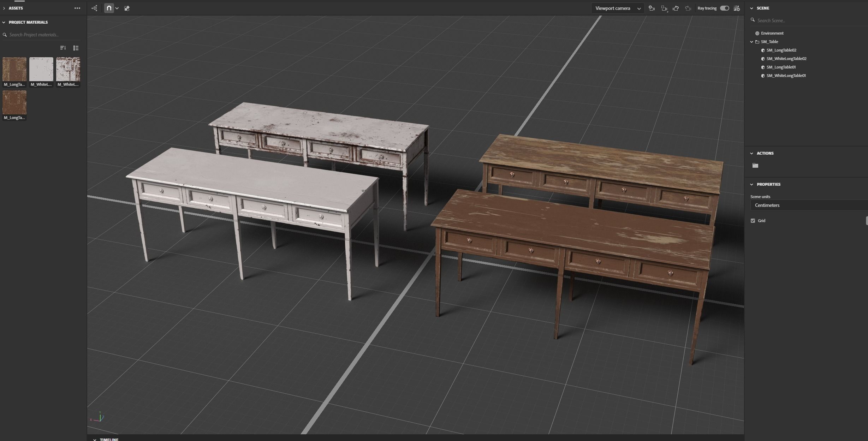Open the Viewport camera dropdown
Screen dimensions: 868x441
tap(618, 8)
